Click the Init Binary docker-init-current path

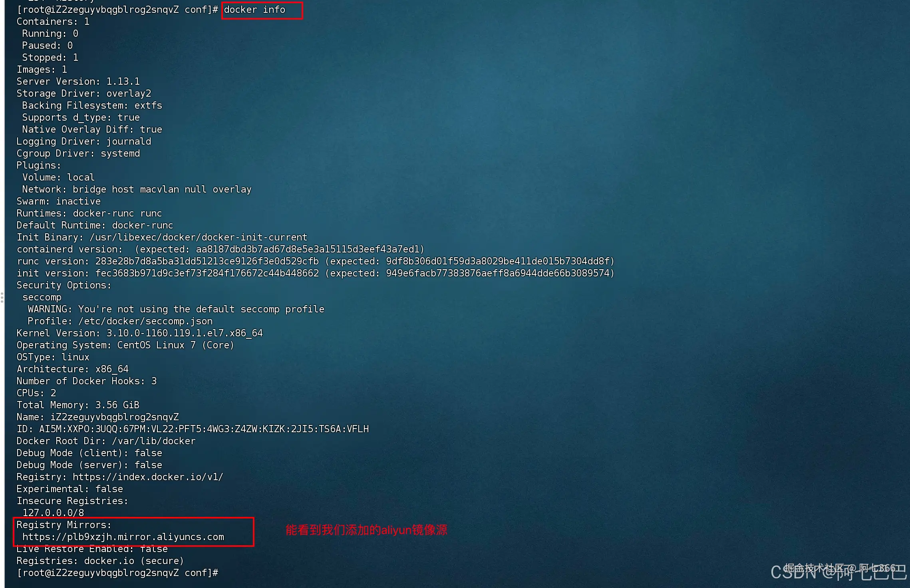(x=199, y=237)
